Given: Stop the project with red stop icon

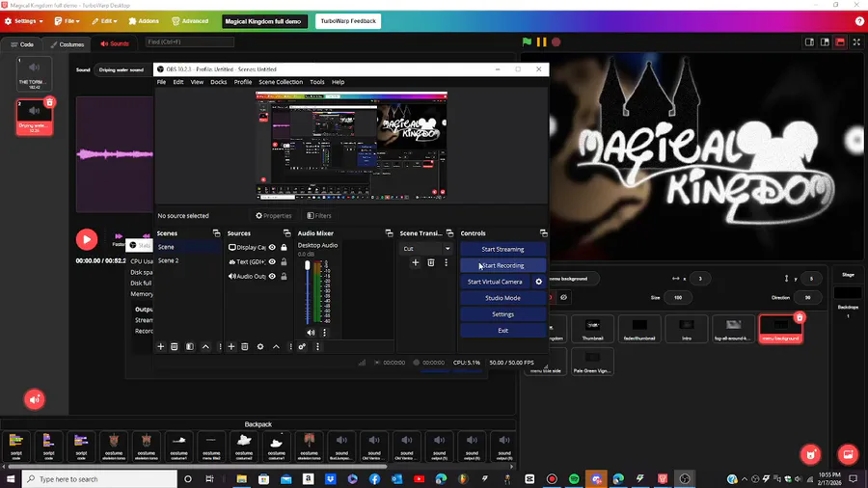Looking at the screenshot, I should 556,42.
